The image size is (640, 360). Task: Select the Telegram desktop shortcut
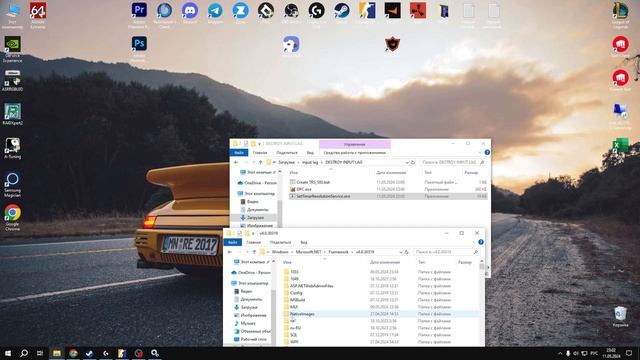[x=215, y=13]
